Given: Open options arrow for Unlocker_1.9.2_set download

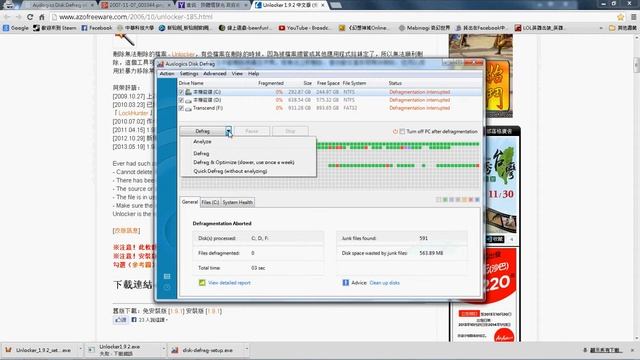Looking at the screenshot, I should click(80, 349).
